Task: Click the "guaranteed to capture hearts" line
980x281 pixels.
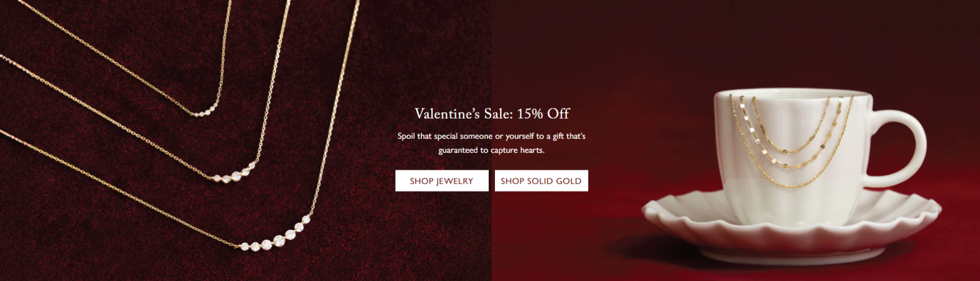Action: pos(491,150)
